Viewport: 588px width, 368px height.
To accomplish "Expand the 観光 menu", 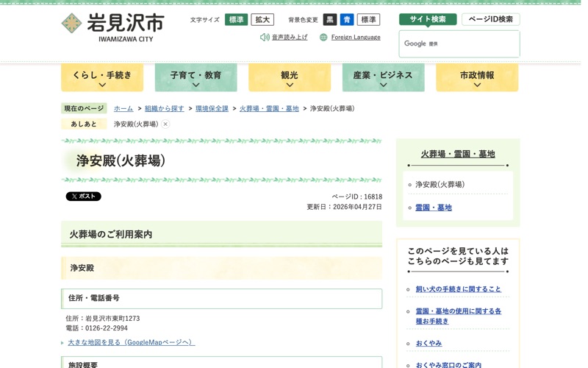I will point(290,77).
